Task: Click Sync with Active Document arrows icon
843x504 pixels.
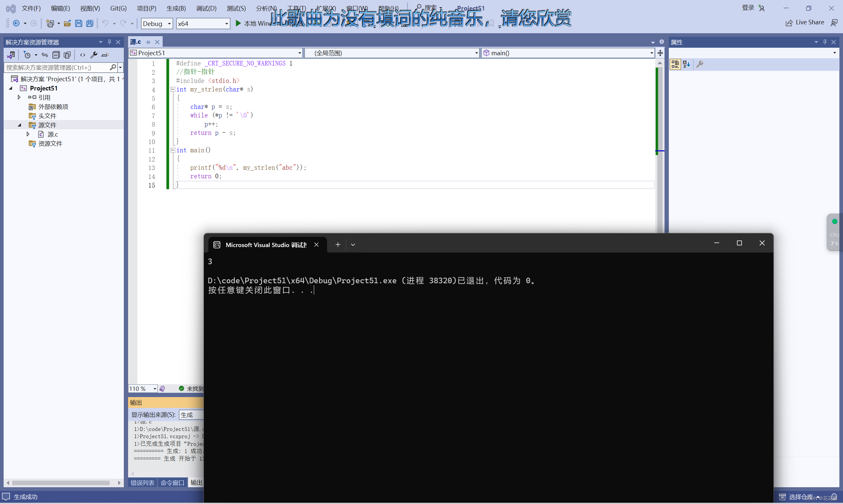Action: pos(44,55)
